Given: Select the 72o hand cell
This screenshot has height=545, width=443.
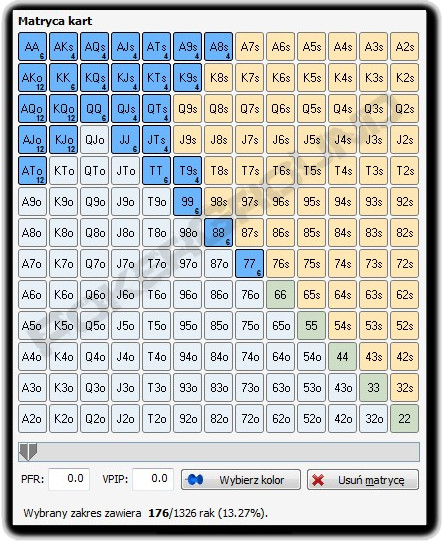Looking at the screenshot, I should (249, 419).
